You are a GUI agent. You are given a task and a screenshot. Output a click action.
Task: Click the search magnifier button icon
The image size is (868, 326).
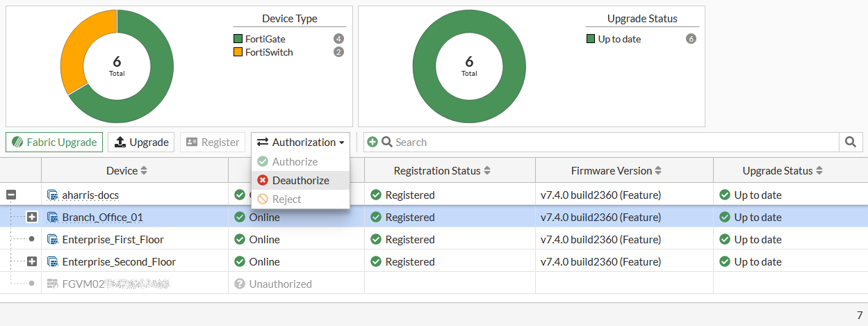click(x=850, y=142)
